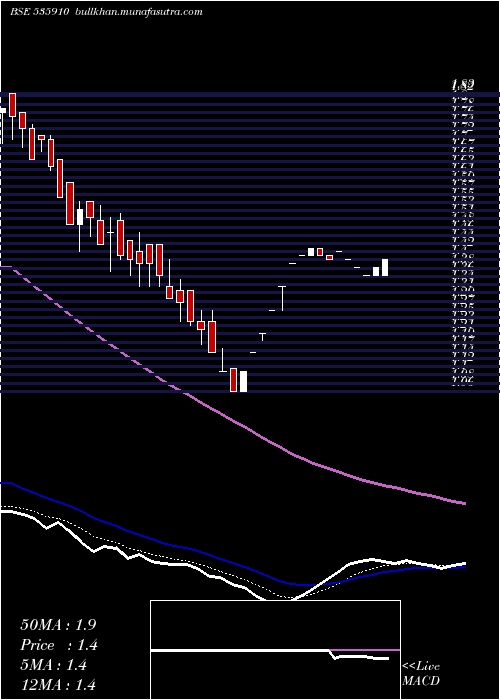This screenshot has height=700, width=500.
Task: Click the <<Live MACD label
Action: 421,674
